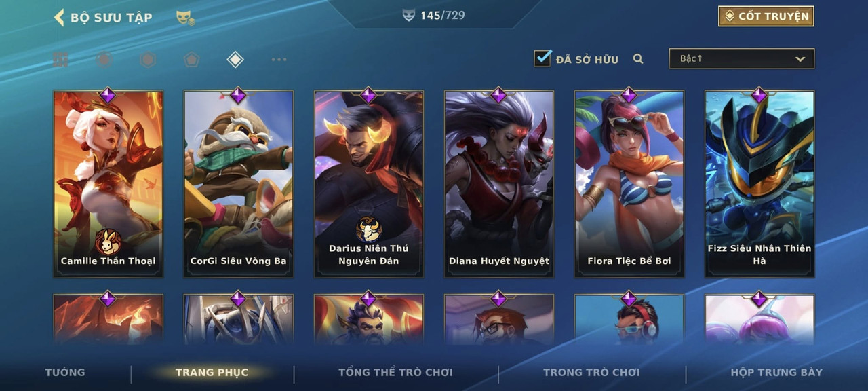Select the diamond rarity filter icon
Viewport: 868px width, 391px height.
tap(235, 60)
